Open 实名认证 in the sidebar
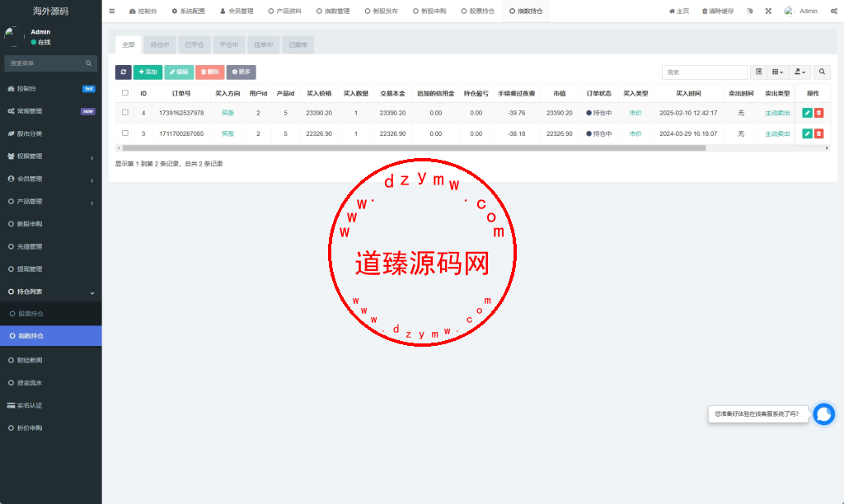 click(50, 405)
